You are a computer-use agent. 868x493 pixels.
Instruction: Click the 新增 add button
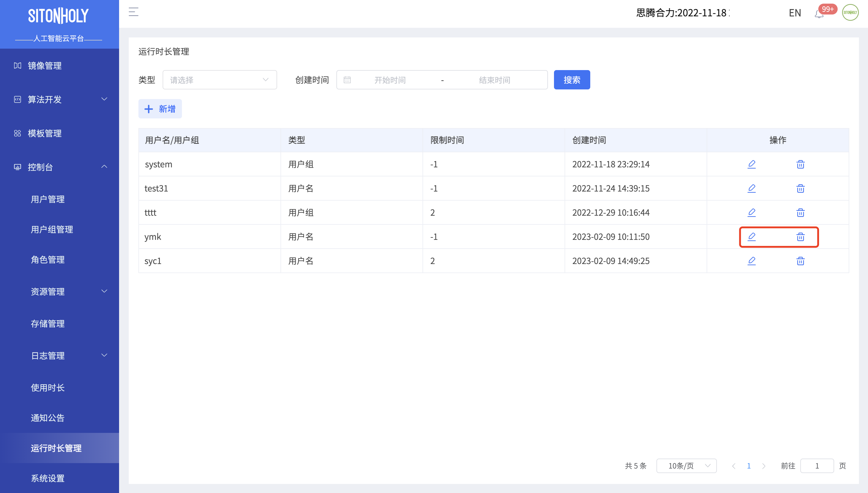click(160, 109)
